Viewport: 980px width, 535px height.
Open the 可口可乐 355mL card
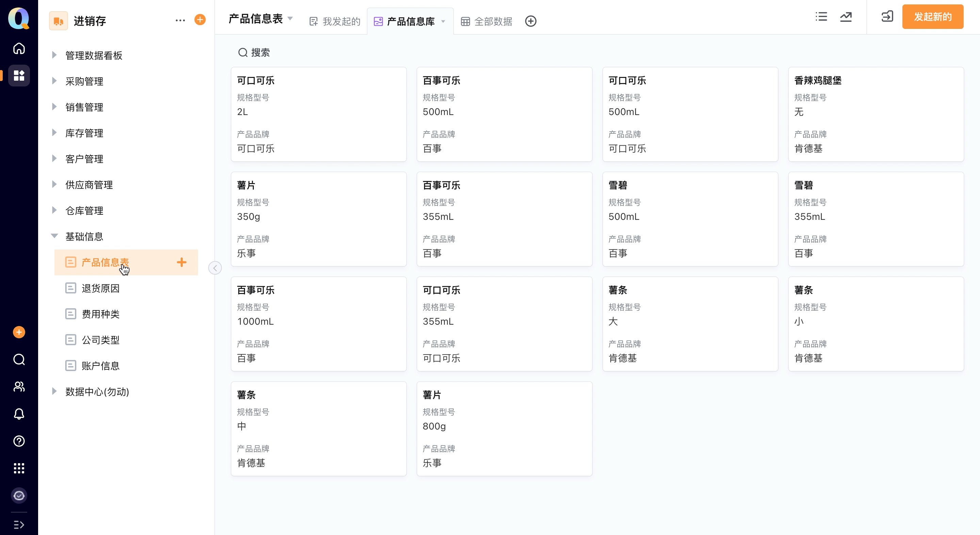coord(504,324)
